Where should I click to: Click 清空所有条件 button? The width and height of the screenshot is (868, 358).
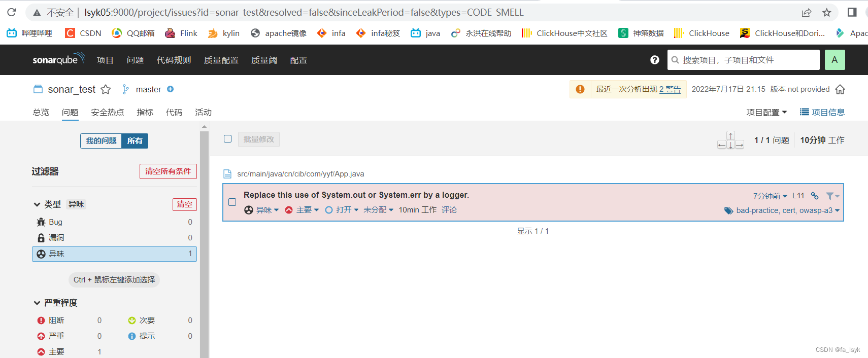pyautogui.click(x=168, y=171)
